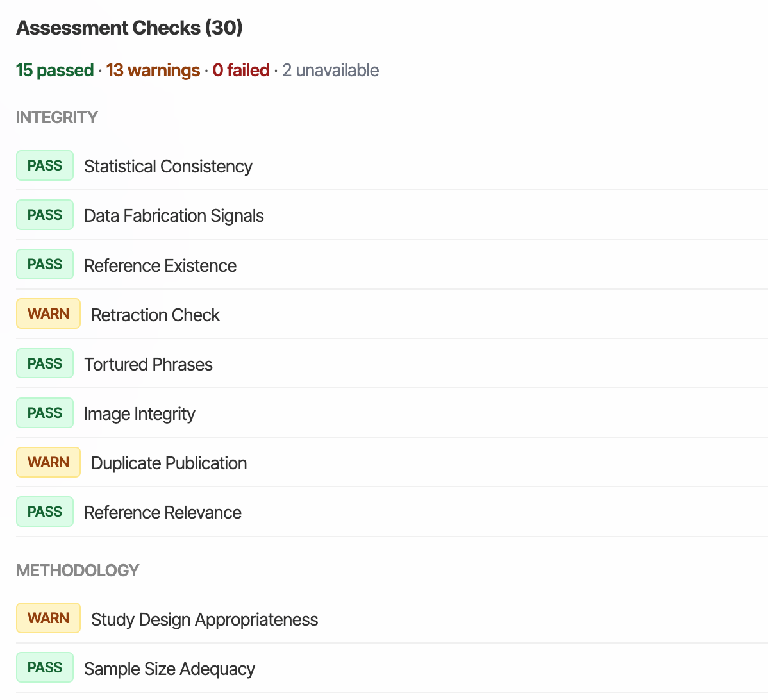Image resolution: width=768 pixels, height=700 pixels.
Task: Click the PASS badge for Tortured Phrases
Action: click(x=45, y=363)
